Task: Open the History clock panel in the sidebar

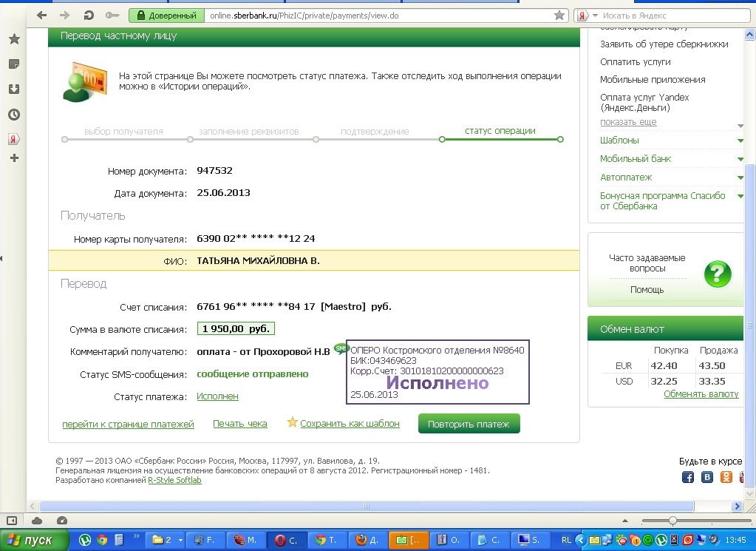Action: coord(14,115)
